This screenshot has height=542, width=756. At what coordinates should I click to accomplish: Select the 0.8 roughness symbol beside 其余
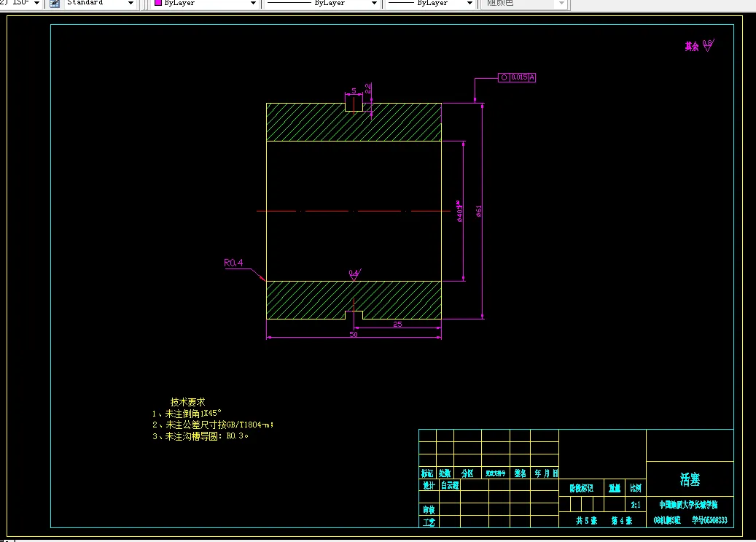point(709,45)
